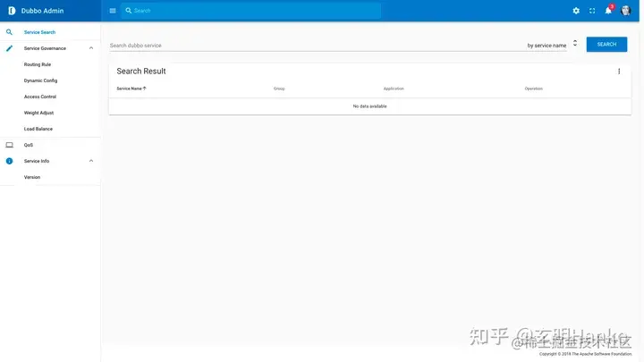The image size is (644, 362).
Task: Open Access Control page
Action: (40, 97)
